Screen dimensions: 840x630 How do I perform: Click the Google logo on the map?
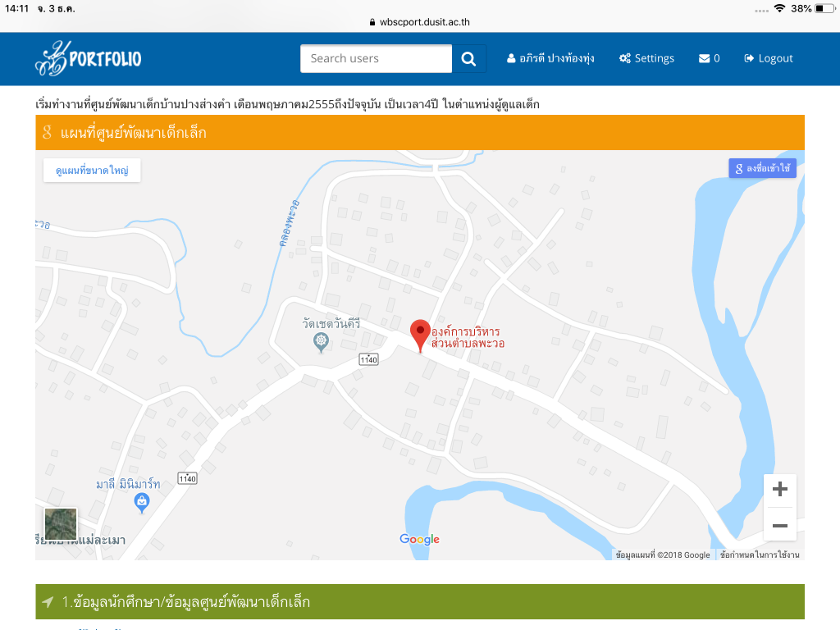pos(419,539)
